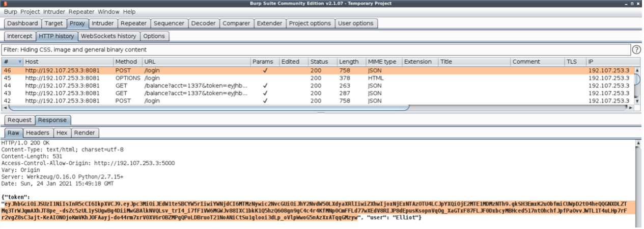Select the HTTP history sub-tab

click(57, 36)
